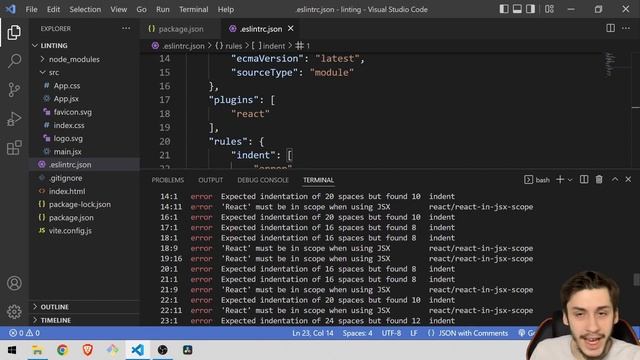The height and width of the screenshot is (360, 640).
Task: Change indentation via Spaces: 4
Action: 357,333
